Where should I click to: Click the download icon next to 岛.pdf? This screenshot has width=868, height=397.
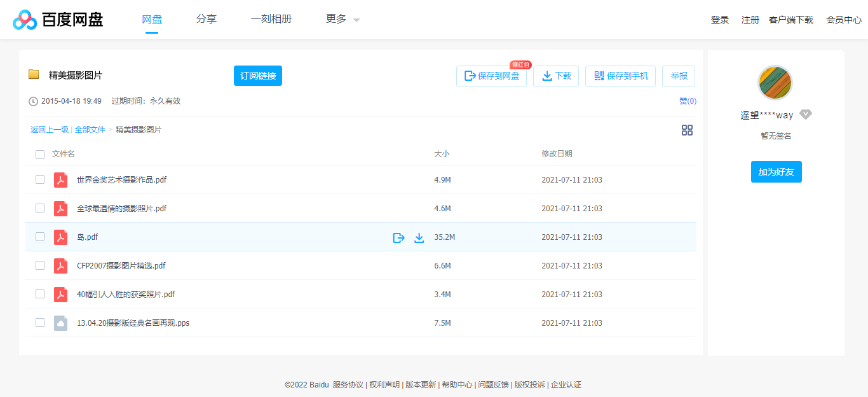pyautogui.click(x=419, y=237)
